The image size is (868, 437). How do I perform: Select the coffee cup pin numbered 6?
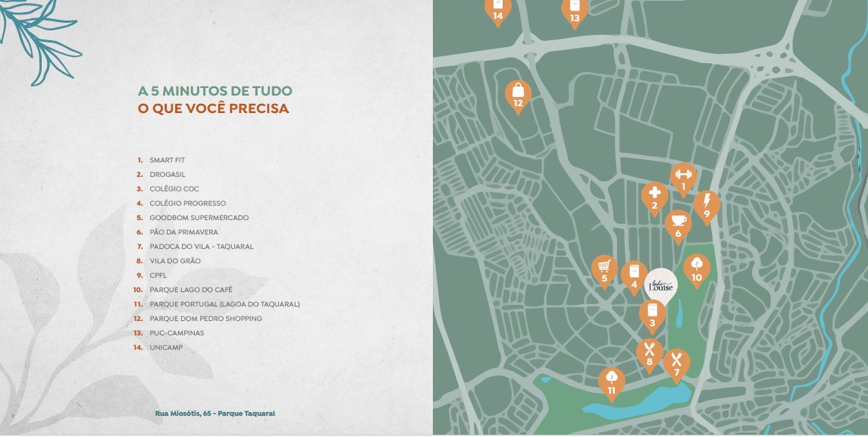[678, 225]
